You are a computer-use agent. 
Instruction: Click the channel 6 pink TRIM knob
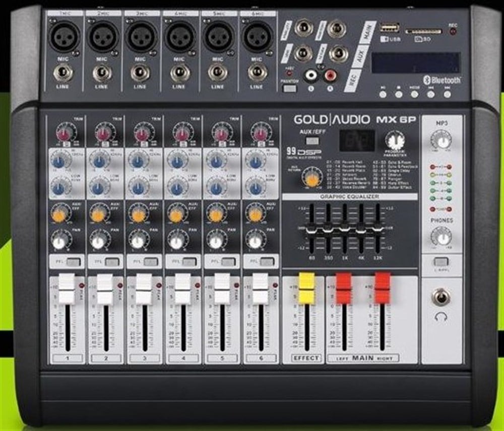click(x=261, y=132)
